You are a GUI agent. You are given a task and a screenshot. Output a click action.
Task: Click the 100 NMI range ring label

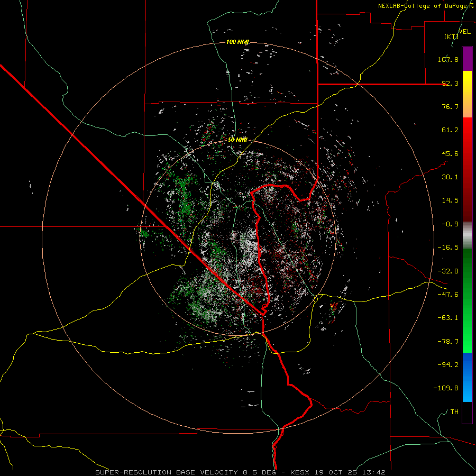click(237, 42)
